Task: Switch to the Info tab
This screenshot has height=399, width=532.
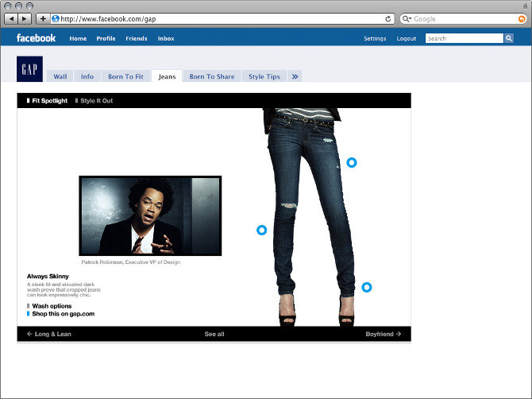Action: pos(87,76)
